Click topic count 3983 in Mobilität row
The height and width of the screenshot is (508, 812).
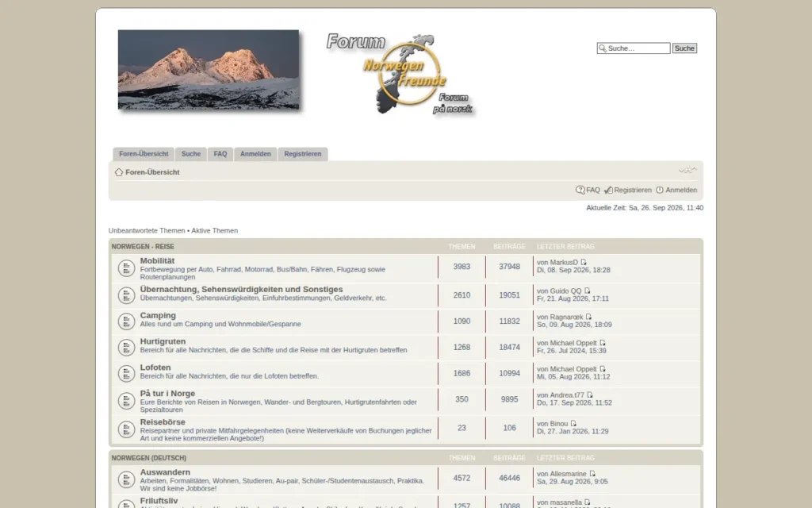[x=462, y=267]
